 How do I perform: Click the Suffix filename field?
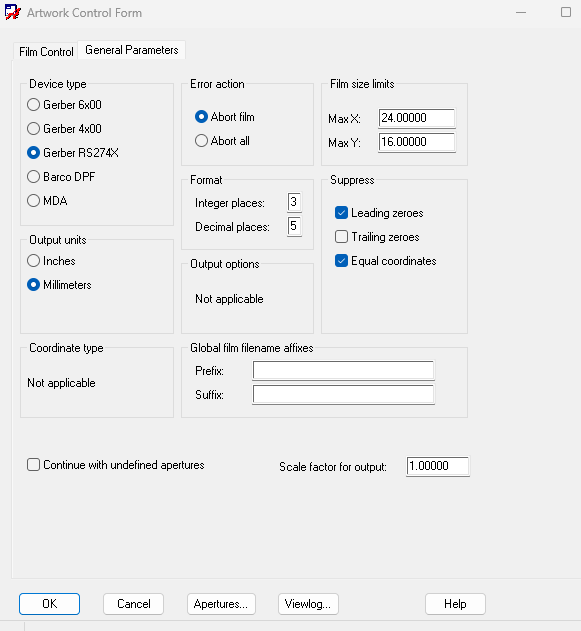(343, 394)
